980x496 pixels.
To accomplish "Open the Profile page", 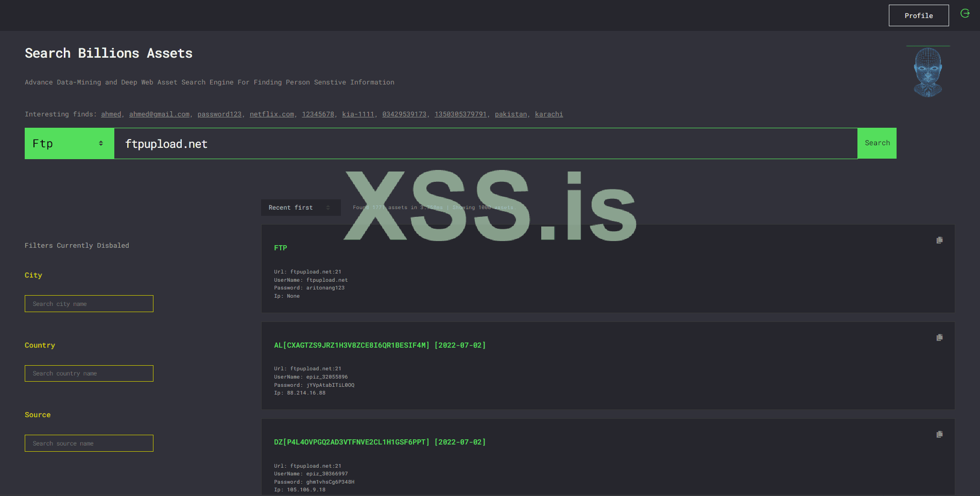I will coord(919,15).
